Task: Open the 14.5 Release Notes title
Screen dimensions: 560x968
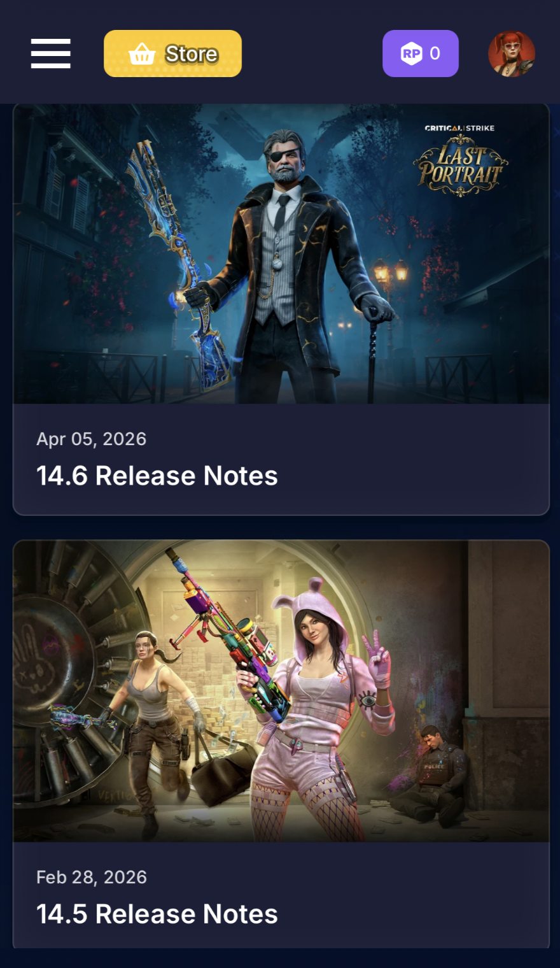Action: coord(157,914)
